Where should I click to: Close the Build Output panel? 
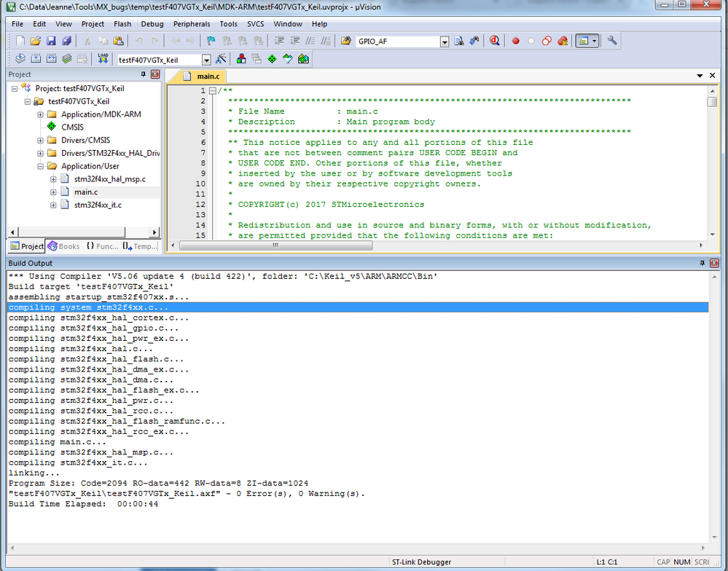[x=714, y=263]
